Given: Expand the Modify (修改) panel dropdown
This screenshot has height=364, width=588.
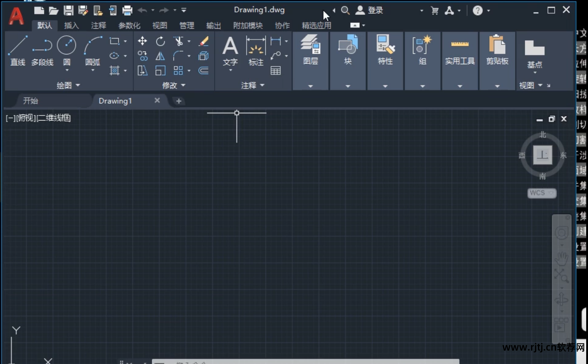Looking at the screenshot, I should click(174, 85).
